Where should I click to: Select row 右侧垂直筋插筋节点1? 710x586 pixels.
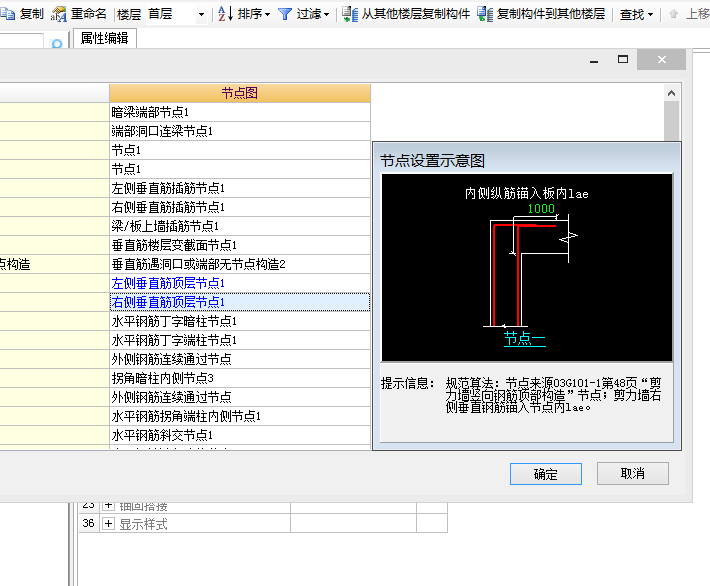coord(240,207)
